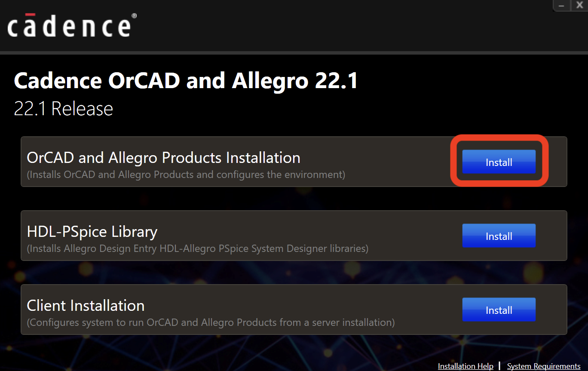The width and height of the screenshot is (588, 371).
Task: Click the gray divider bar below header
Action: pyautogui.click(x=294, y=53)
